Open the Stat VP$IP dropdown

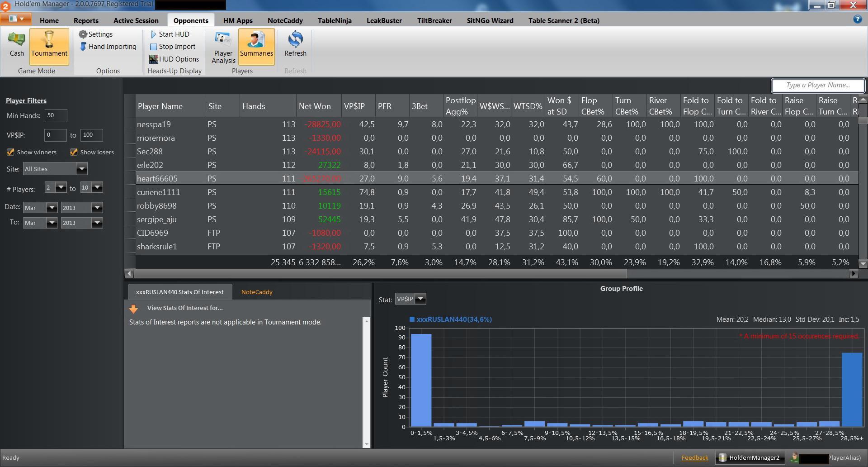pos(420,299)
